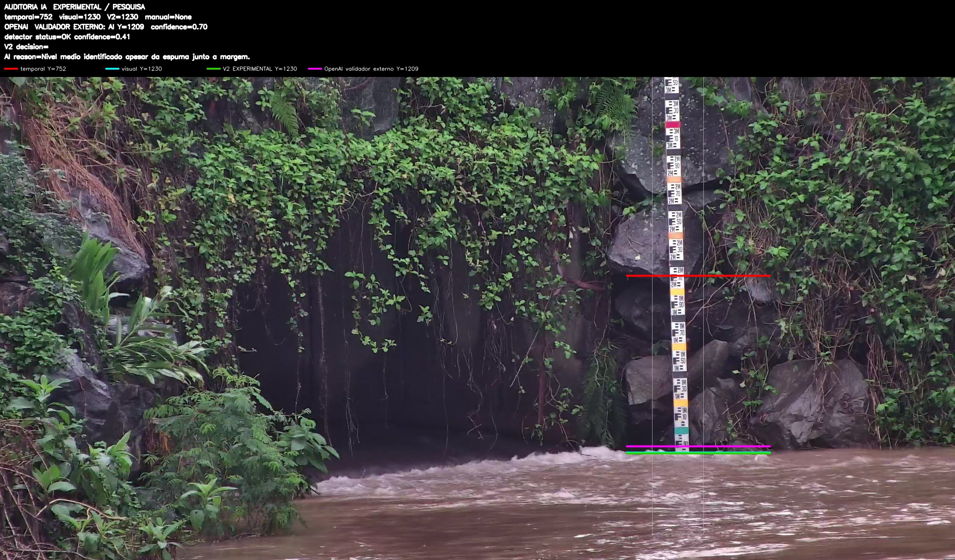955x560 pixels.
Task: Click the "confidence=0.41" detector value
Action: pyautogui.click(x=102, y=37)
